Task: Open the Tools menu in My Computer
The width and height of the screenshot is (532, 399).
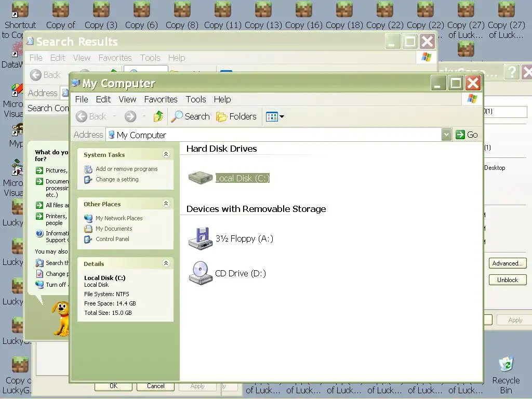Action: pyautogui.click(x=196, y=99)
